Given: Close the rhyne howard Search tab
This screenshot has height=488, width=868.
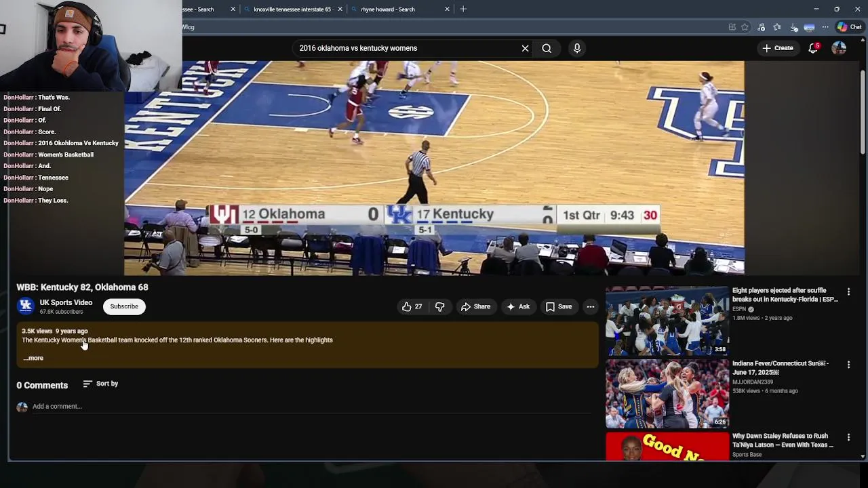Looking at the screenshot, I should [x=447, y=9].
